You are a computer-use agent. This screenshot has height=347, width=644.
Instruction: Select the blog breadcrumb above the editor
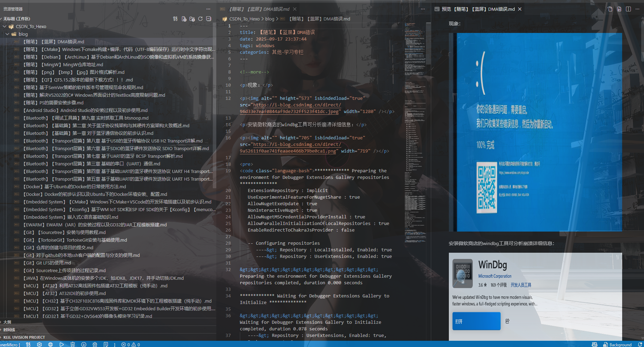coord(270,19)
